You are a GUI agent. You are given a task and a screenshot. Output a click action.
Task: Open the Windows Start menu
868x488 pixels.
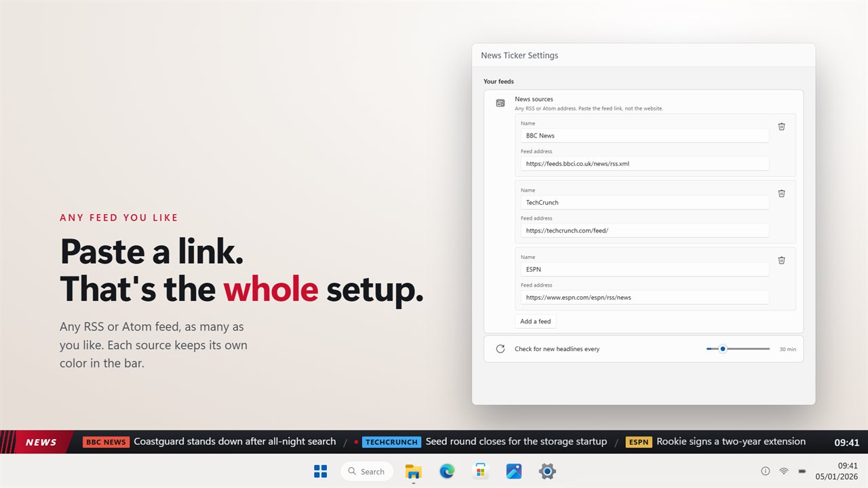coord(321,471)
